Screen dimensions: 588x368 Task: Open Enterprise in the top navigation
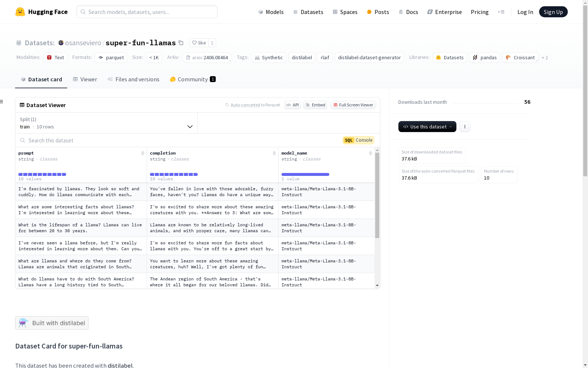[x=444, y=12]
